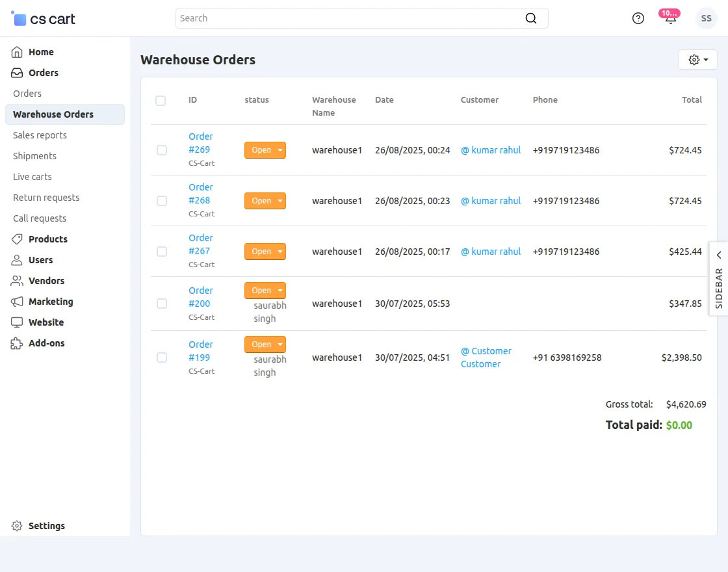Focus the Search input field

(x=348, y=18)
